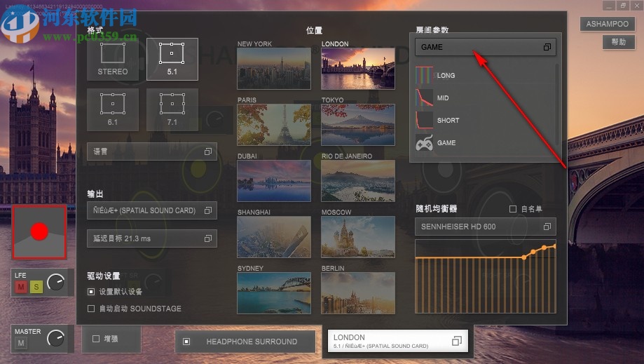Pick the SHORT reverb icon
The image size is (644, 364).
(x=424, y=121)
